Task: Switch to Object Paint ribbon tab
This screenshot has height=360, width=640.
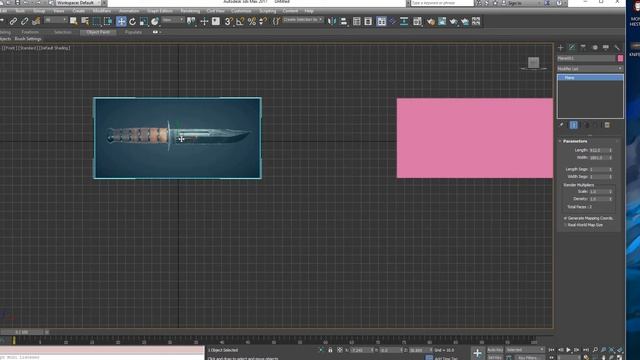Action: click(x=98, y=32)
